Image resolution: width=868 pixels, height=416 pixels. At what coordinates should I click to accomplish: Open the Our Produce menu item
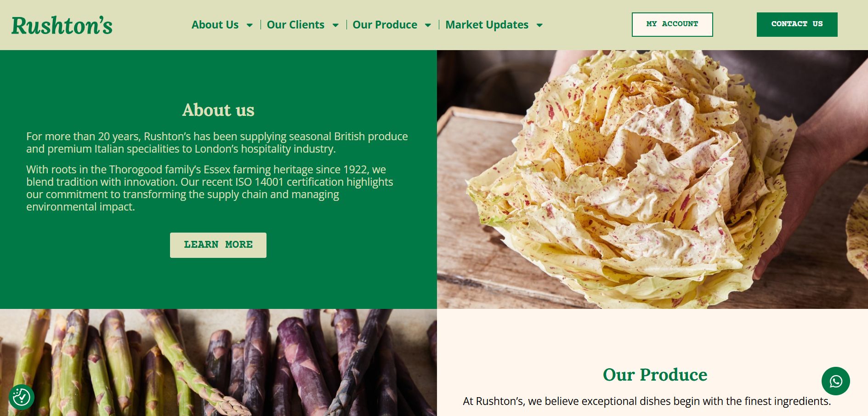[385, 25]
